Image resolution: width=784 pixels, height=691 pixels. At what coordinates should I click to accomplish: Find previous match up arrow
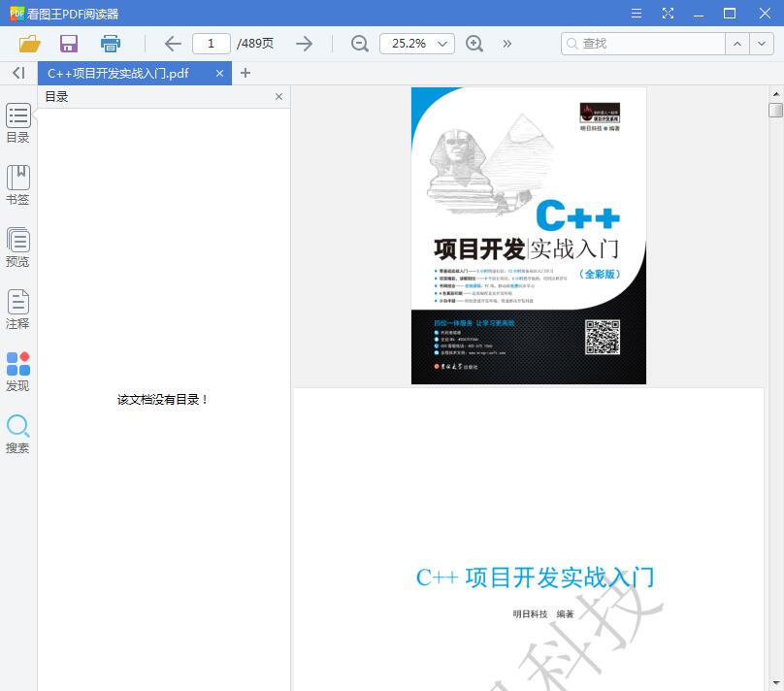(x=737, y=44)
